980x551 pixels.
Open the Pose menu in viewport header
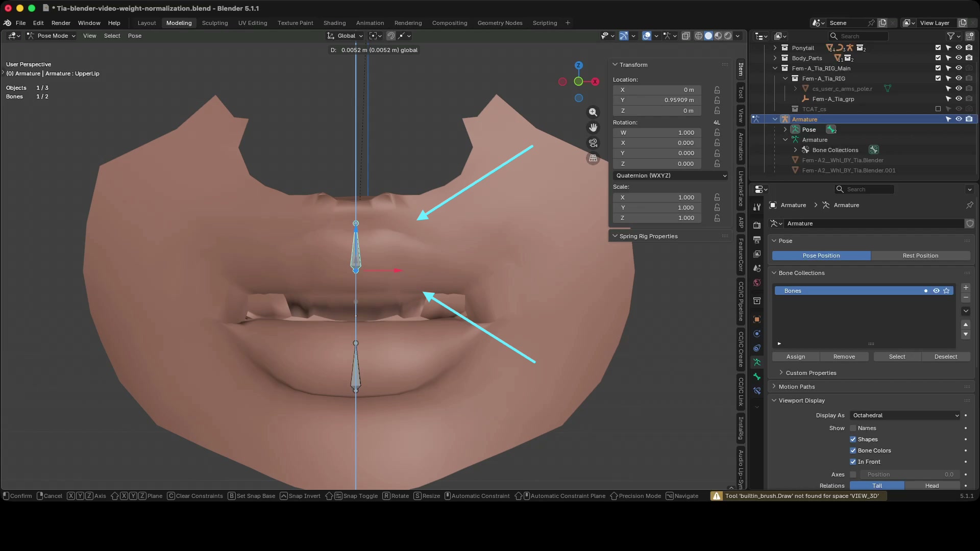135,36
